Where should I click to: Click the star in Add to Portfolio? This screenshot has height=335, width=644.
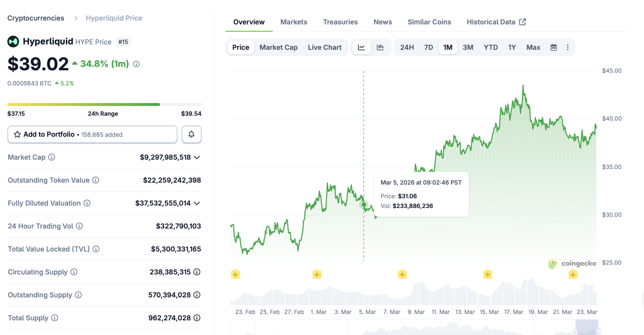pos(17,134)
